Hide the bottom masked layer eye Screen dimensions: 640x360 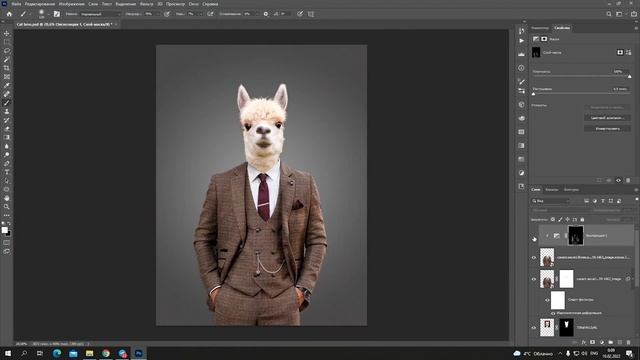tap(534, 327)
